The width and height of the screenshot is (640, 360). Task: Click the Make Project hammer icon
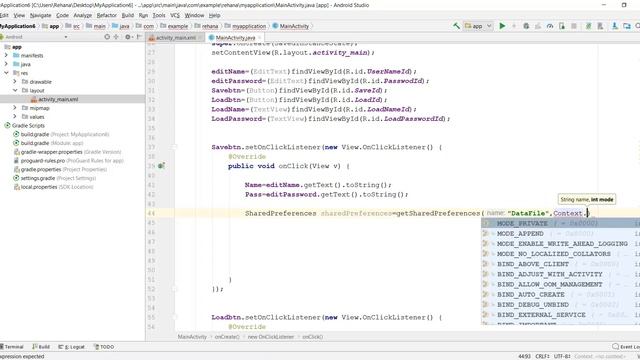[456, 26]
